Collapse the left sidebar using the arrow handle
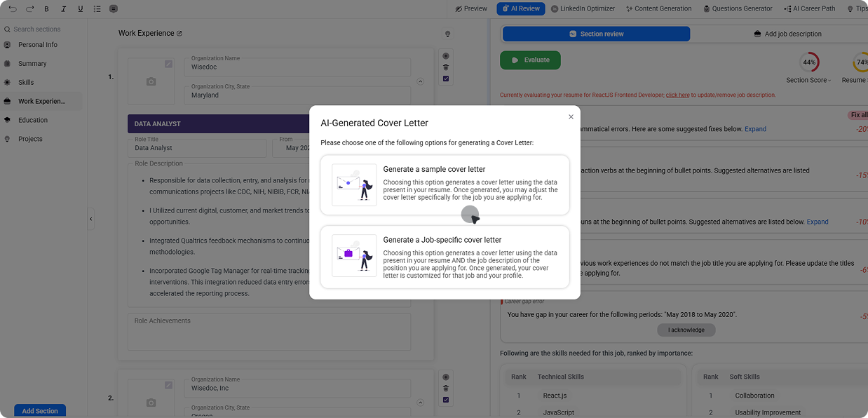 pyautogui.click(x=91, y=219)
